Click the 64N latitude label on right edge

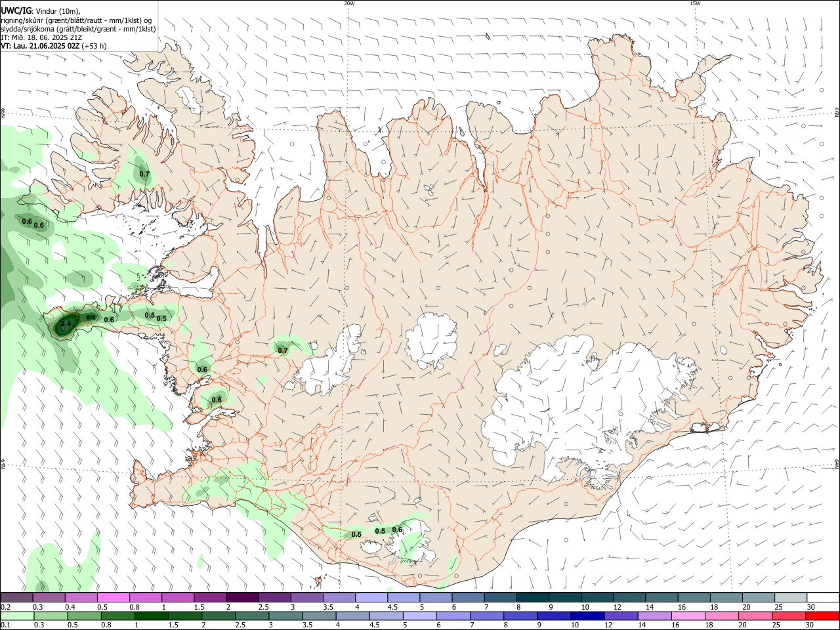[x=837, y=464]
